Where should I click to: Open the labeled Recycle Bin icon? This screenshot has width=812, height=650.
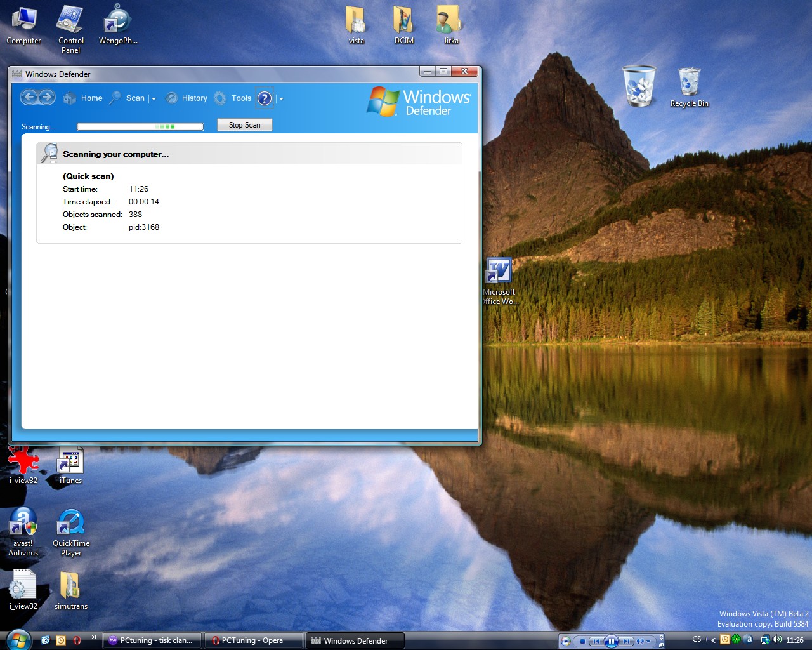point(689,88)
